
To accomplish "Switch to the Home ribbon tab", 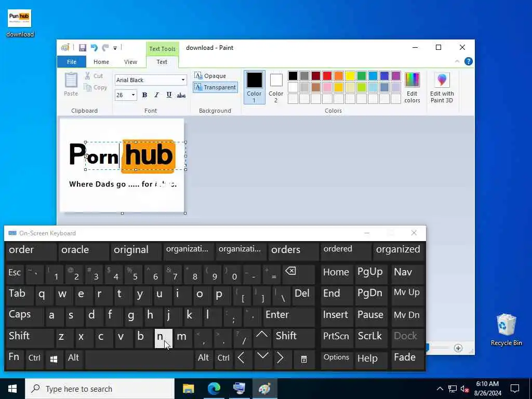I will click(101, 62).
